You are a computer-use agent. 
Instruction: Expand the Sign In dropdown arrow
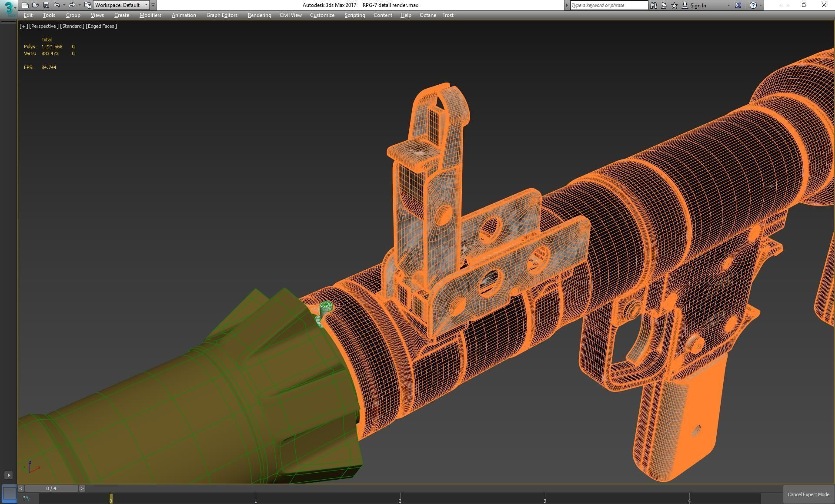[x=728, y=5]
